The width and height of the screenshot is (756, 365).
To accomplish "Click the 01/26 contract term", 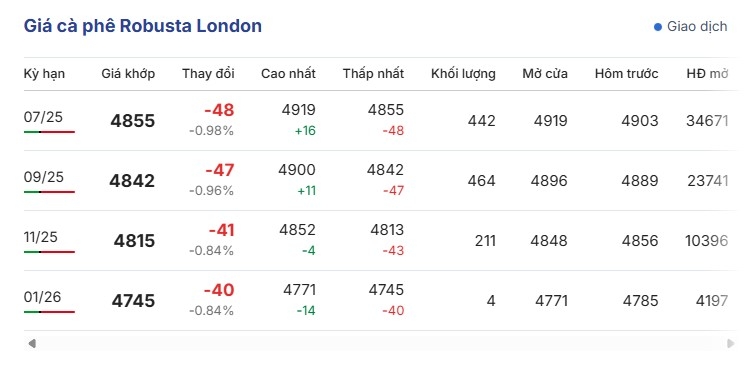I will pos(42,297).
